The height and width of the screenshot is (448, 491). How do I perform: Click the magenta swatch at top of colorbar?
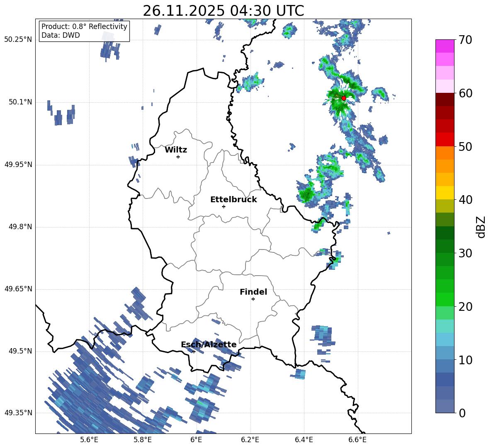click(x=445, y=46)
